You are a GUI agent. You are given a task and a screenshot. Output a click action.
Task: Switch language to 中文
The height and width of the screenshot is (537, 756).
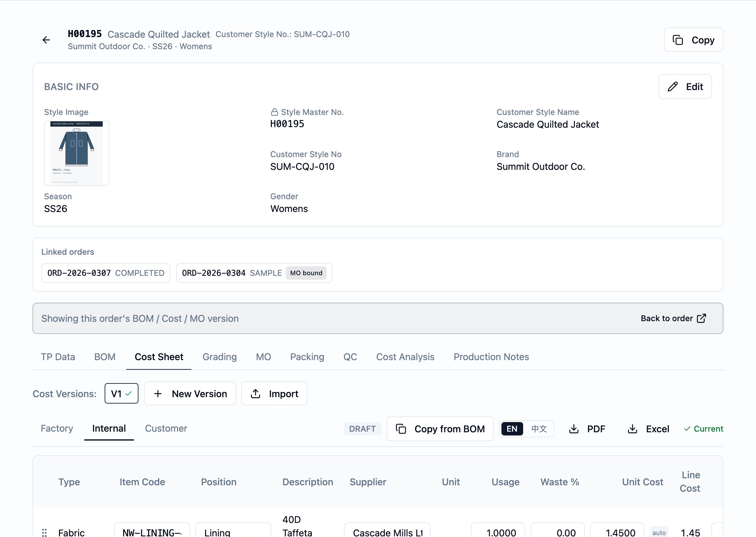539,429
